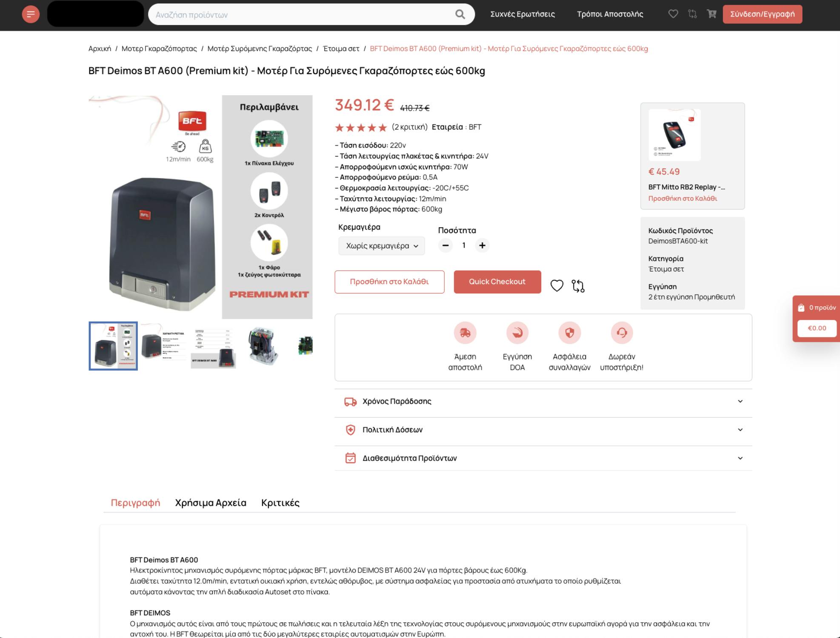Open the Κρεμαγιέρα dropdown
840x638 pixels.
click(x=382, y=246)
